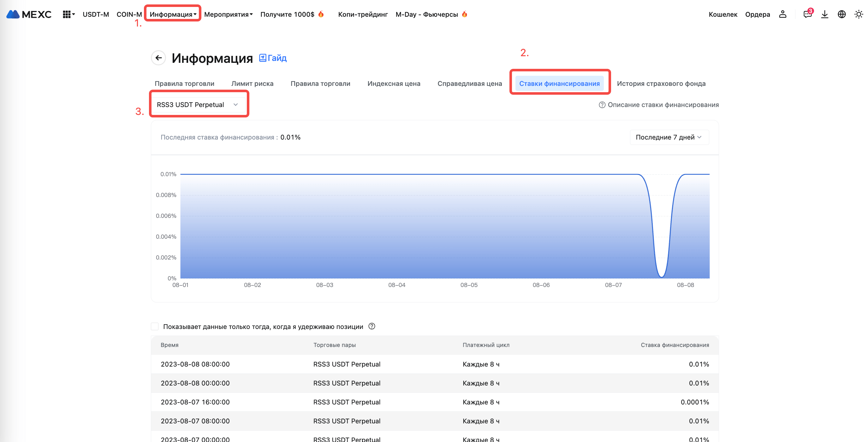Expand the Мероприятия top menu
This screenshot has width=868, height=442.
point(228,14)
